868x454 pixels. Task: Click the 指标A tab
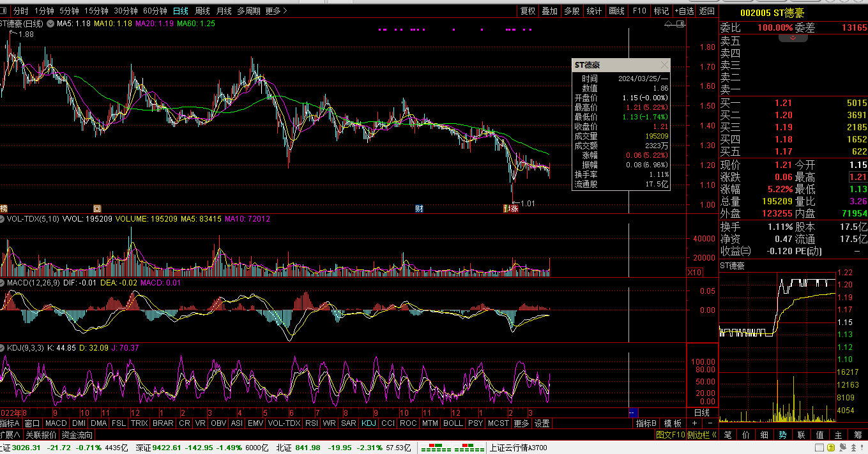point(11,423)
